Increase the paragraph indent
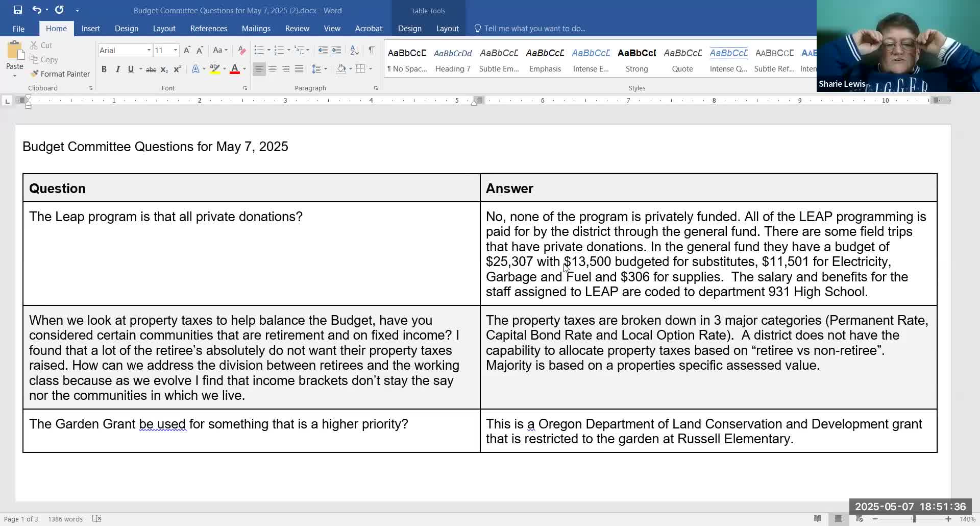The width and height of the screenshot is (980, 526). [336, 50]
